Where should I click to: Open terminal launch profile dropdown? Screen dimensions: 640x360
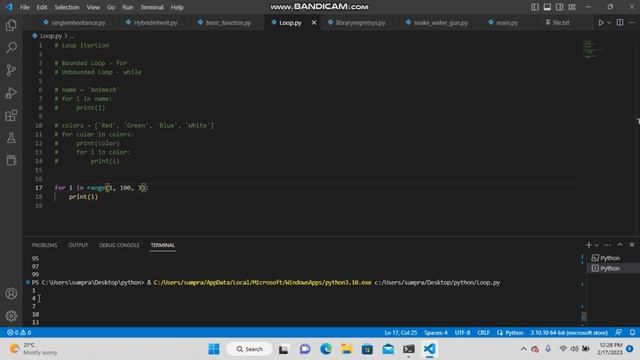coord(596,245)
